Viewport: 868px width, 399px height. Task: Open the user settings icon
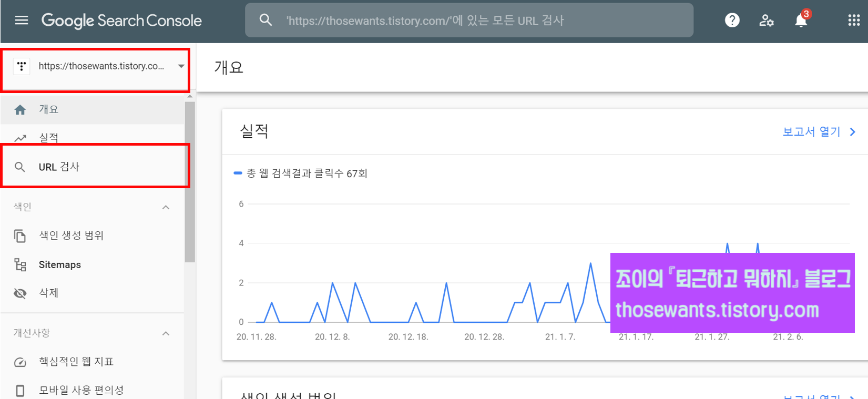[767, 21]
